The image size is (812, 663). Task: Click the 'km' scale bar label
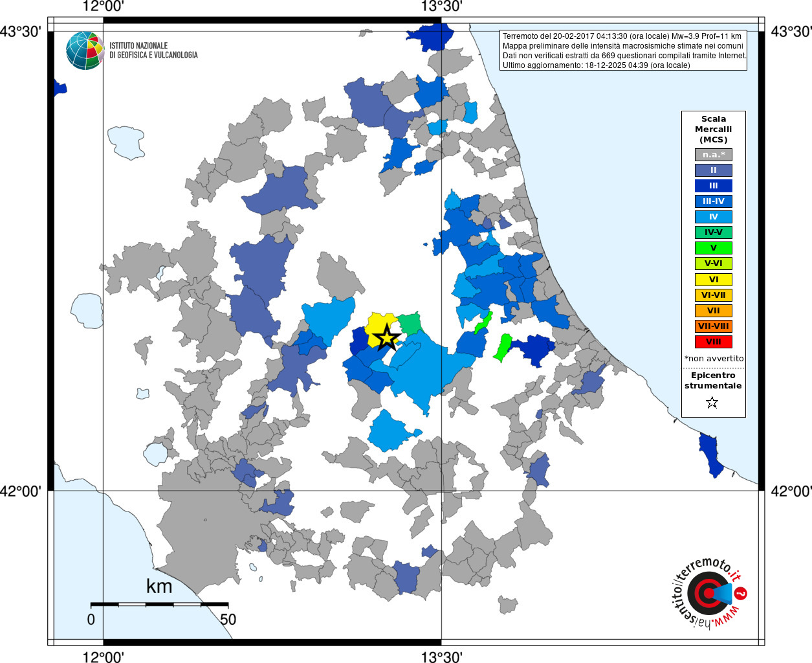point(159,586)
